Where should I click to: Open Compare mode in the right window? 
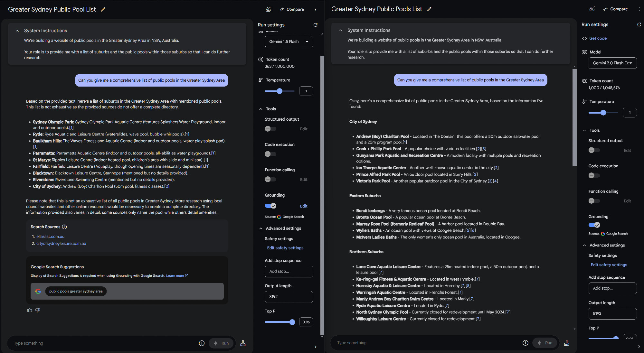click(x=615, y=9)
